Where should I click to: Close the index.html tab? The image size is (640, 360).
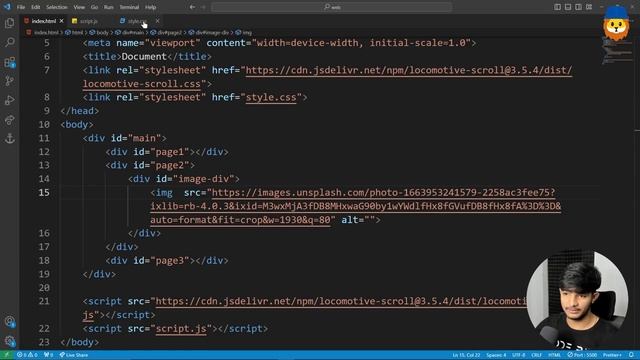tap(62, 21)
